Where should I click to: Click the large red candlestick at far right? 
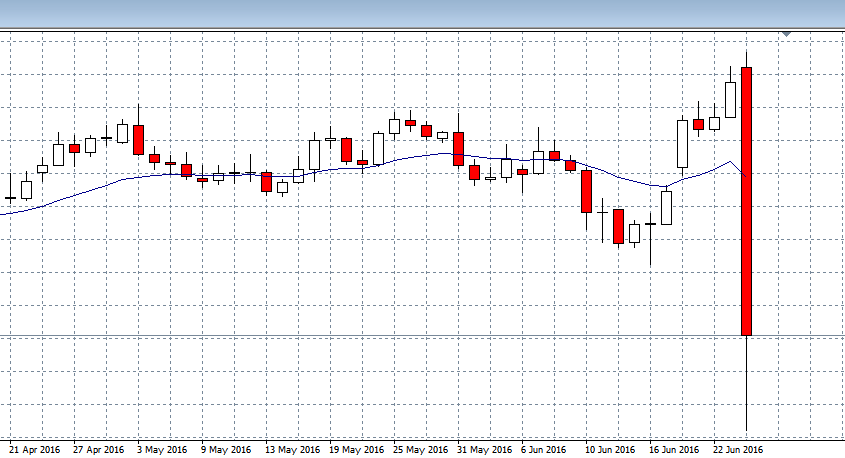click(746, 200)
